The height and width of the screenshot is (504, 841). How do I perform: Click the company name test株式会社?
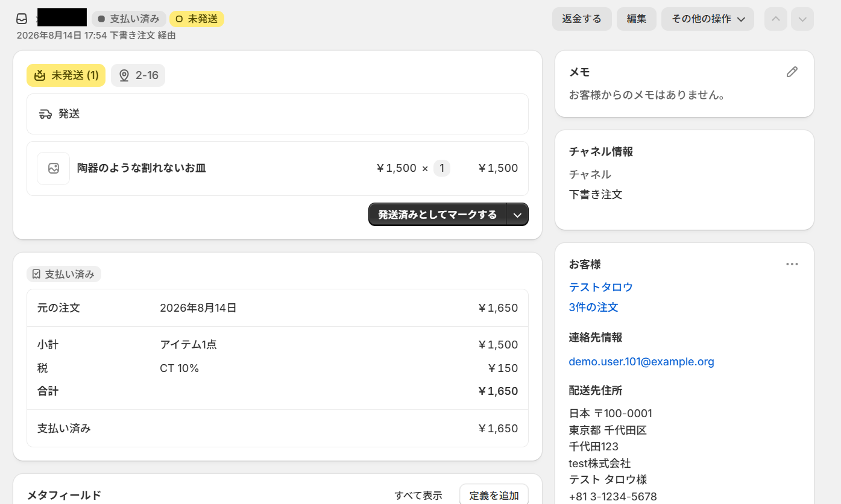click(600, 464)
